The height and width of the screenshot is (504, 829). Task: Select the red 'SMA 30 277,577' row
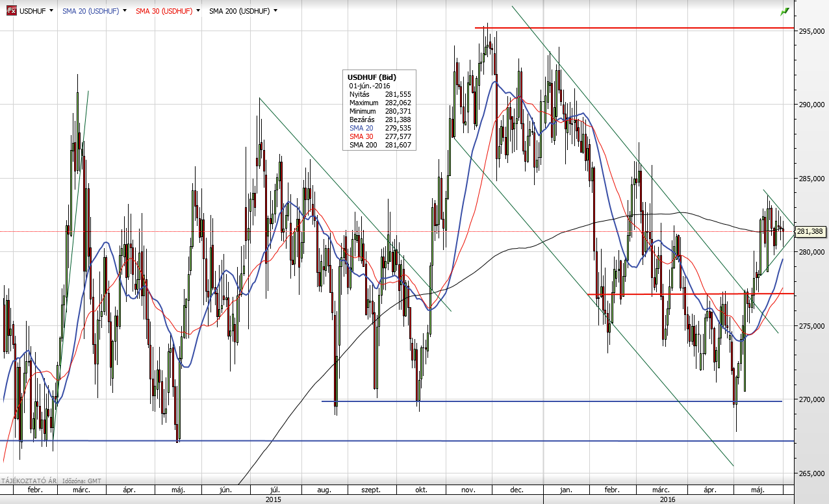tap(380, 136)
